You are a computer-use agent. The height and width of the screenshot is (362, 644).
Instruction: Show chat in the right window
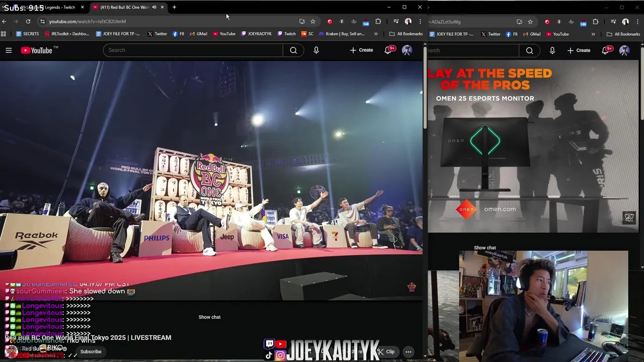click(485, 248)
